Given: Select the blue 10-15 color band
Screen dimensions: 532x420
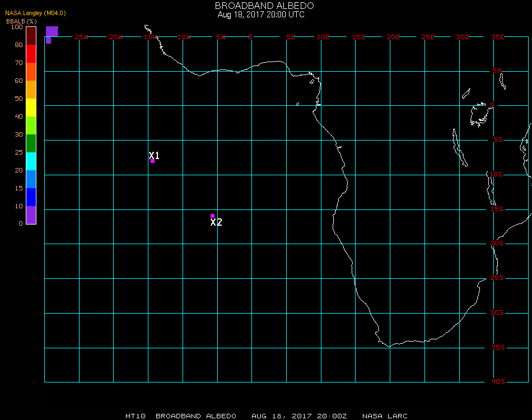Looking at the screenshot, I should tap(31, 197).
